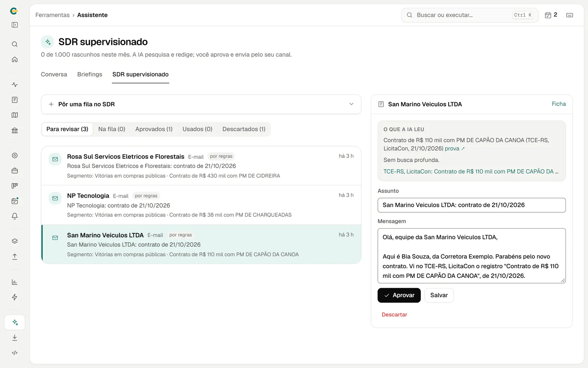Open the search icon in the sidebar
Image resolution: width=588 pixels, height=368 pixels.
[x=15, y=44]
